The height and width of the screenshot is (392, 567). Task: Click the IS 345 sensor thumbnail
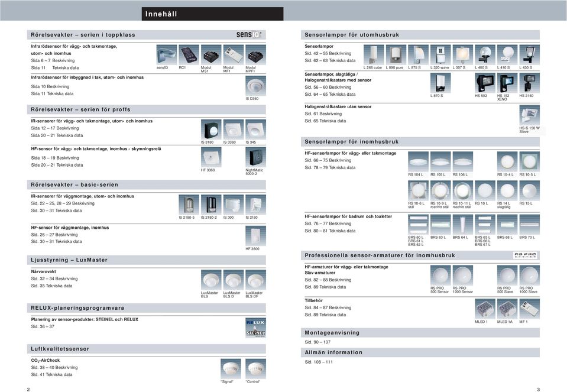pyautogui.click(x=255, y=129)
